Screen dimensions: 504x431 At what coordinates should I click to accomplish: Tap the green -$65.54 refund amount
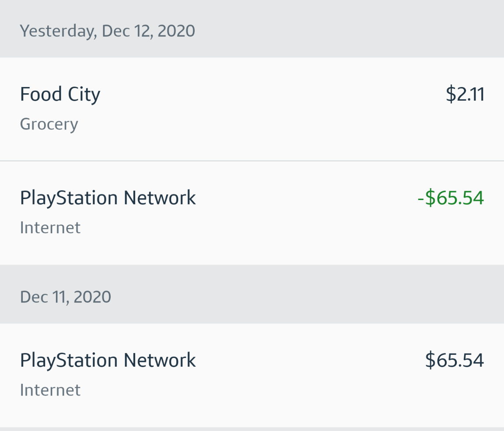pos(451,198)
